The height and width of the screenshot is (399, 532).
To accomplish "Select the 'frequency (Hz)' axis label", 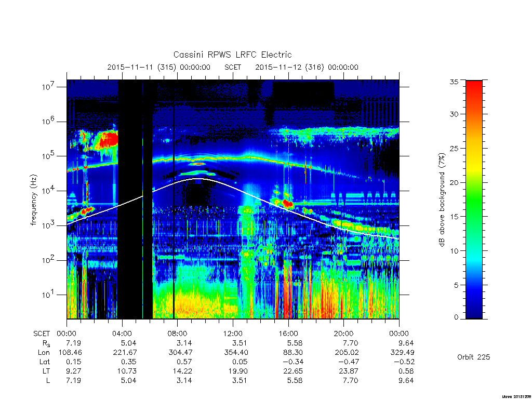I will (x=33, y=200).
